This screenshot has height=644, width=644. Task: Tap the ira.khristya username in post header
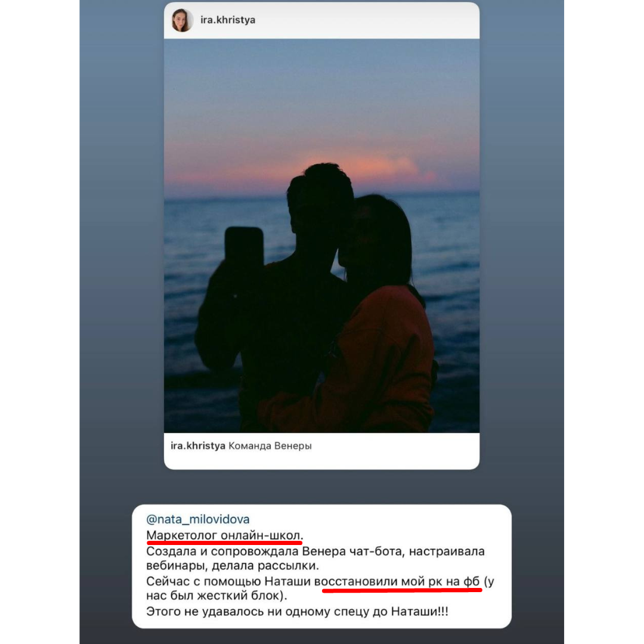(x=228, y=20)
